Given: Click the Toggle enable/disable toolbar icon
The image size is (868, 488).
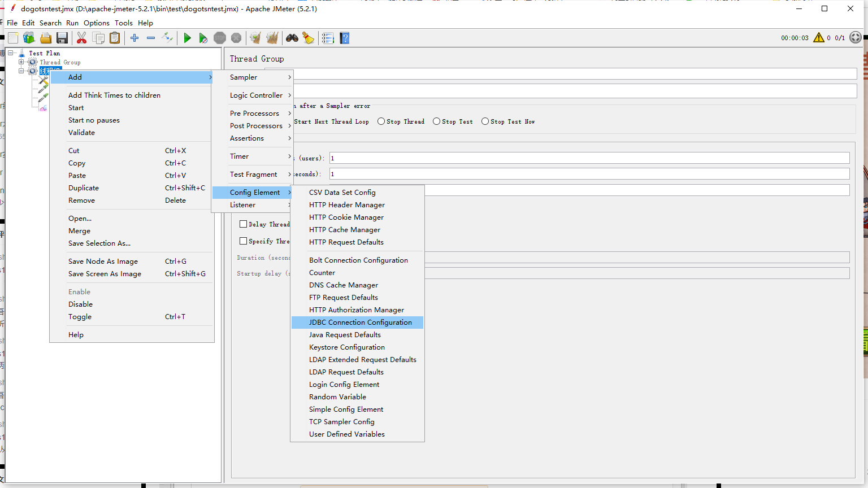Looking at the screenshot, I should [167, 38].
